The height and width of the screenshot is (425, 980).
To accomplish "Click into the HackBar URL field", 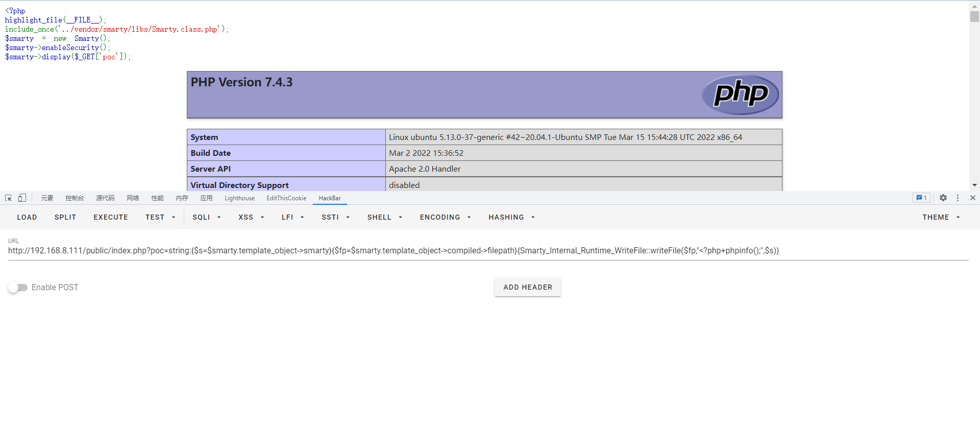I will pos(393,251).
